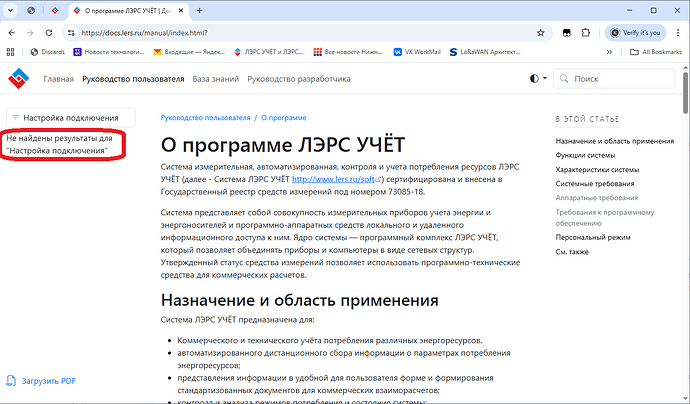This screenshot has width=690, height=404.
Task: Open the Новости технологи... bookmark
Action: 109,52
